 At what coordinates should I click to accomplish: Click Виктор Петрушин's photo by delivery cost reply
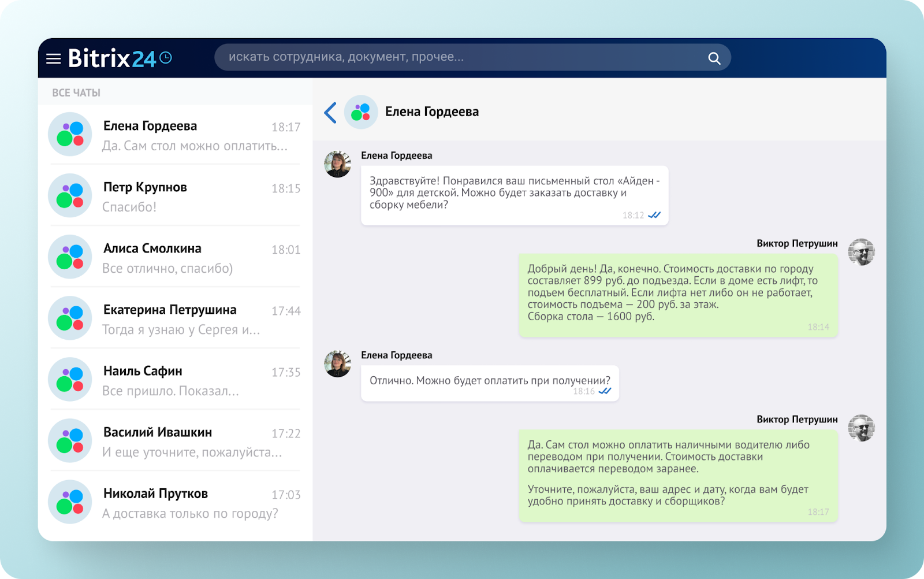(x=861, y=252)
